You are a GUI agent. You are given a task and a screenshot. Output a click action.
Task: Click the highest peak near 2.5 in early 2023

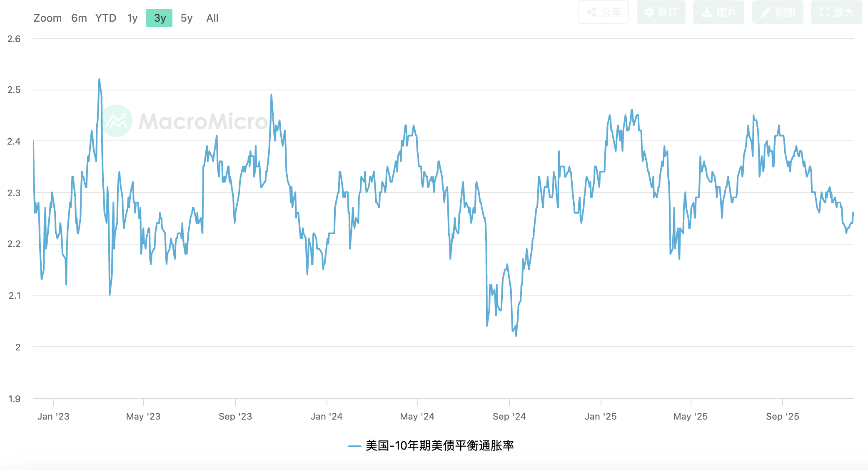99,79
